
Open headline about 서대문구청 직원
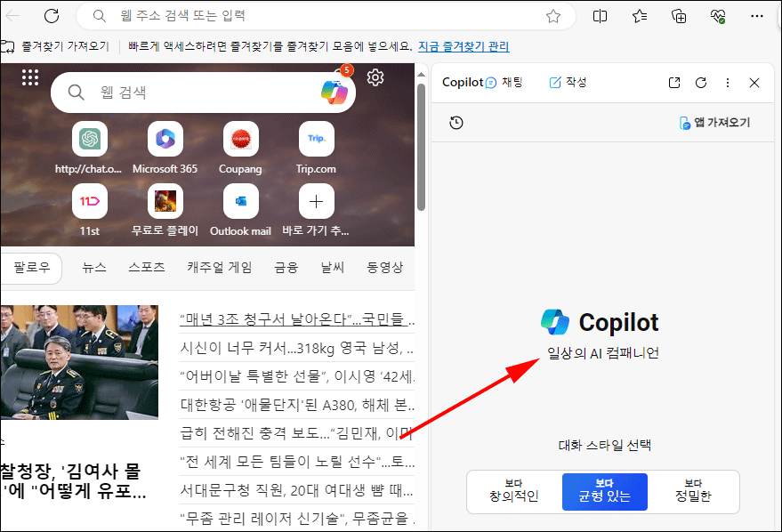[x=297, y=490]
